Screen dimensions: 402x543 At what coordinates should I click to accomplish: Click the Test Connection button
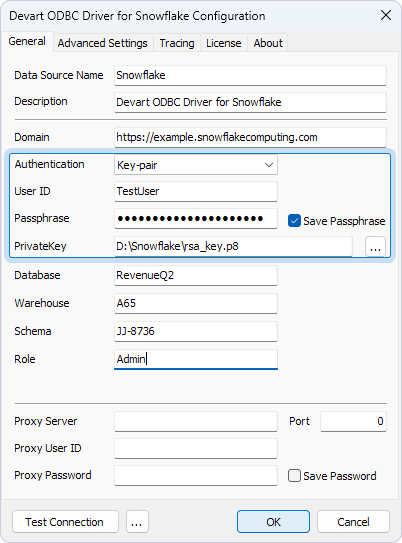[65, 522]
